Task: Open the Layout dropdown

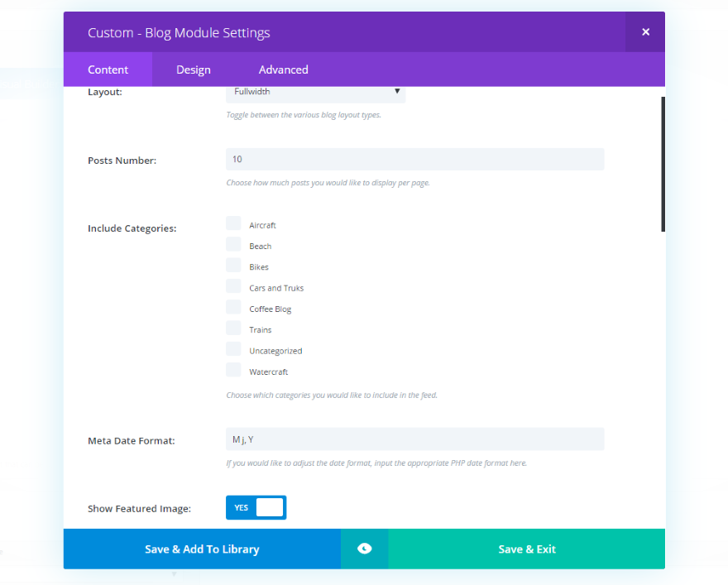Action: (315, 92)
